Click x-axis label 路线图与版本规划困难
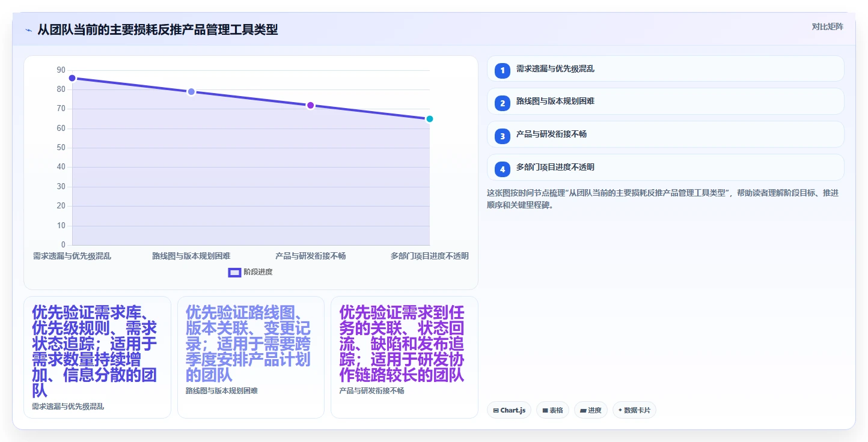Viewport: 868px width, 442px height. pos(191,256)
